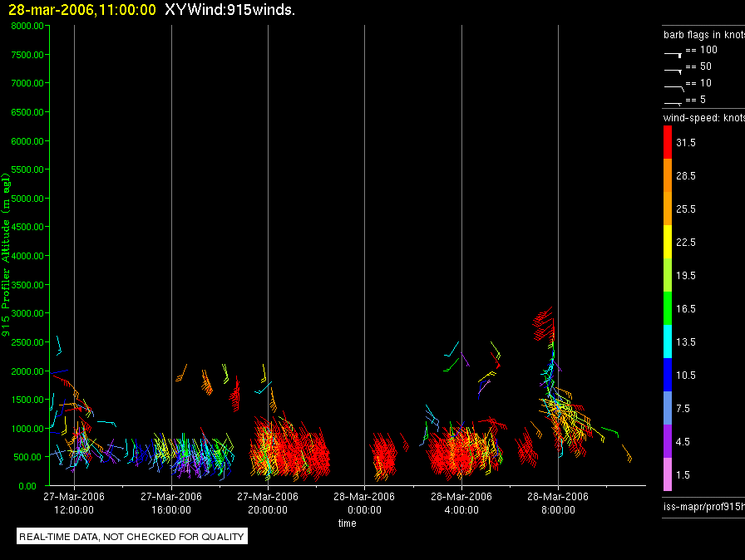
Task: Click the 27-Mar-2006 20:00:00 time label
Action: point(268,503)
